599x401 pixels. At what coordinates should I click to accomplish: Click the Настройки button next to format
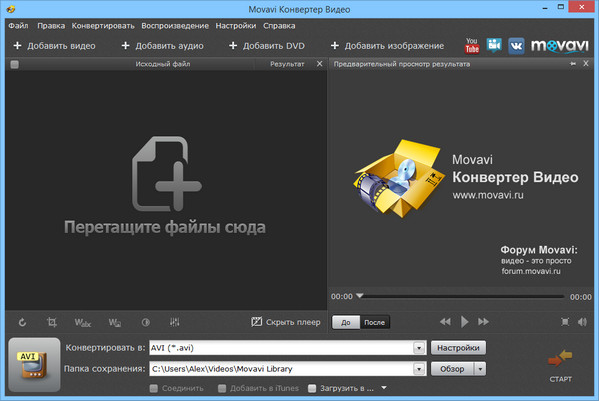click(x=458, y=348)
